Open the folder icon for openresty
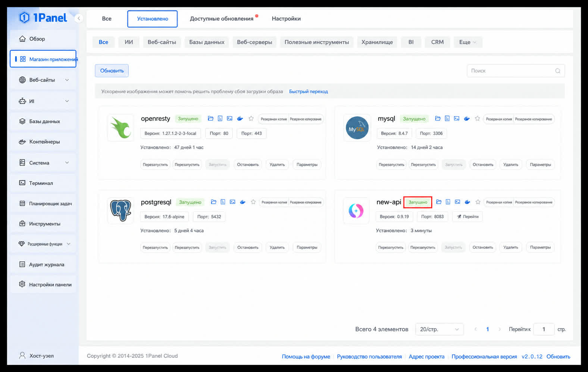The width and height of the screenshot is (588, 372). [x=210, y=119]
